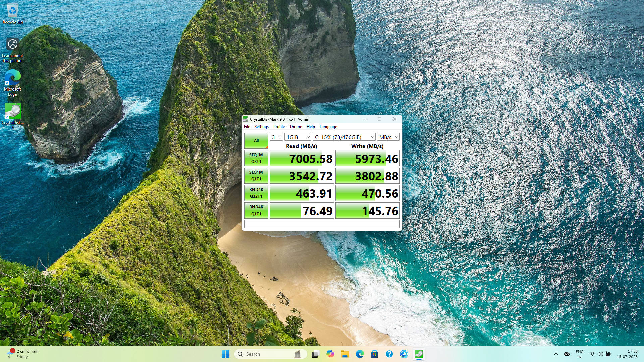644x362 pixels.
Task: Open the File menu
Action: click(247, 127)
